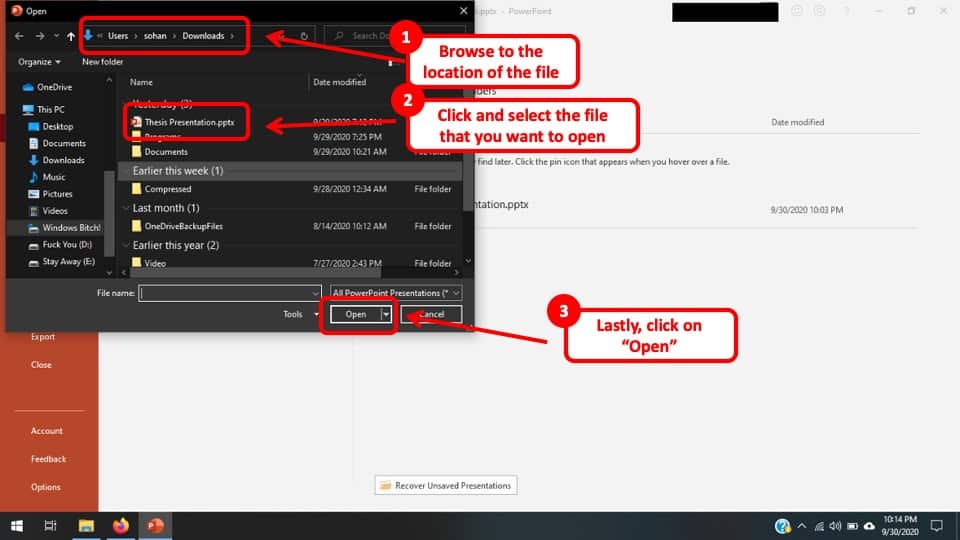960x540 pixels.
Task: Refresh the Downloads folder listing
Action: click(x=304, y=36)
